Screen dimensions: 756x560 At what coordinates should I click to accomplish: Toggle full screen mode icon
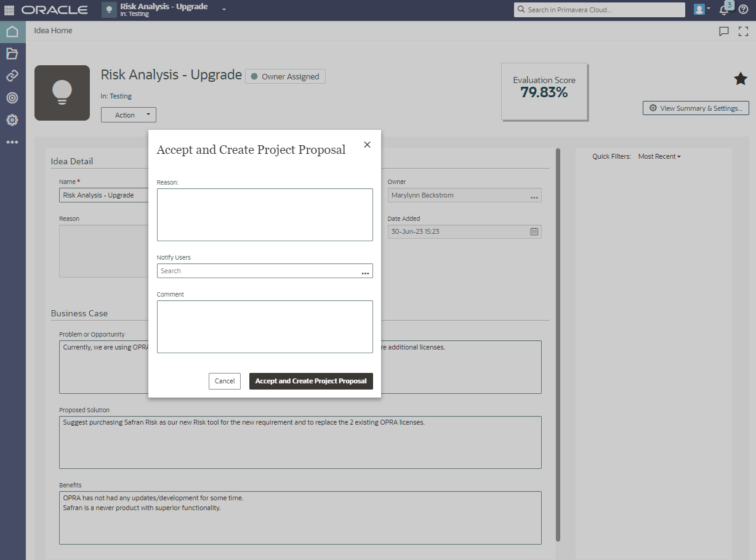pyautogui.click(x=743, y=31)
